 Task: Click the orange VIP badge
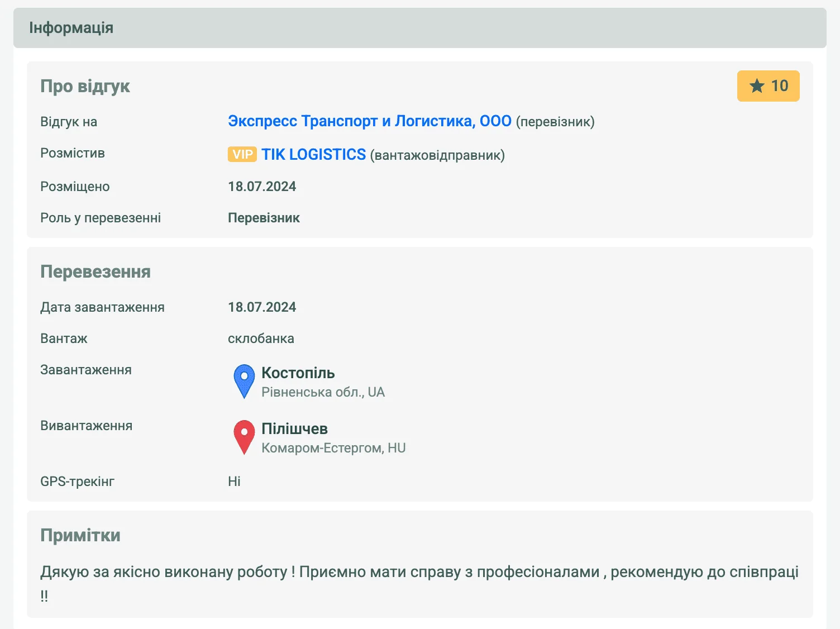pos(242,154)
